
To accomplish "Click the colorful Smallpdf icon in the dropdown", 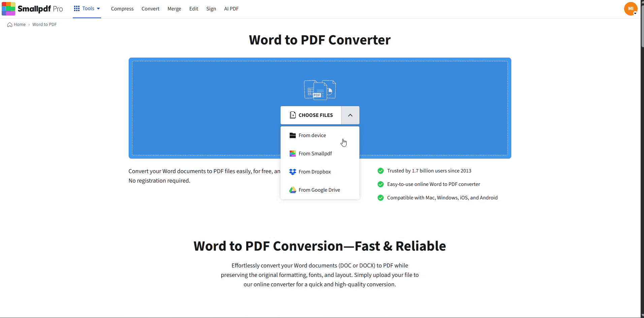I will 293,153.
